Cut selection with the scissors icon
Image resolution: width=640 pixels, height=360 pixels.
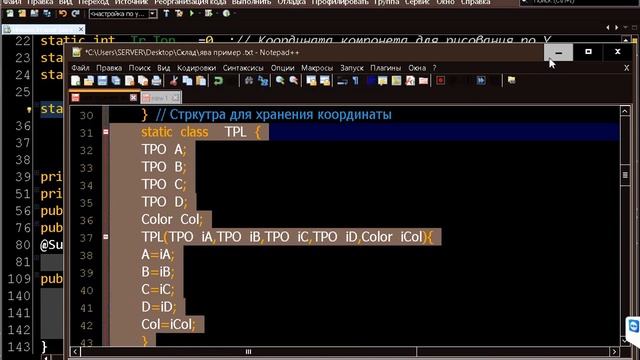click(x=174, y=81)
